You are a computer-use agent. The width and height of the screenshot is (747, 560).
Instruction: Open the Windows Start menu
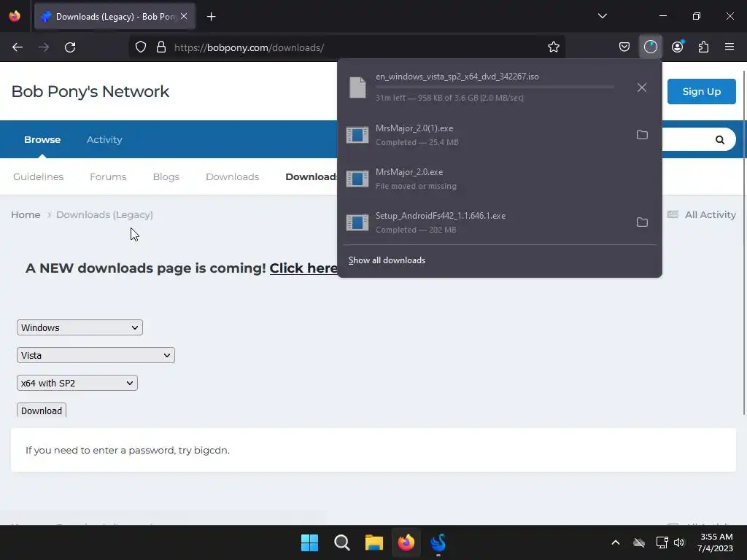[x=309, y=542]
